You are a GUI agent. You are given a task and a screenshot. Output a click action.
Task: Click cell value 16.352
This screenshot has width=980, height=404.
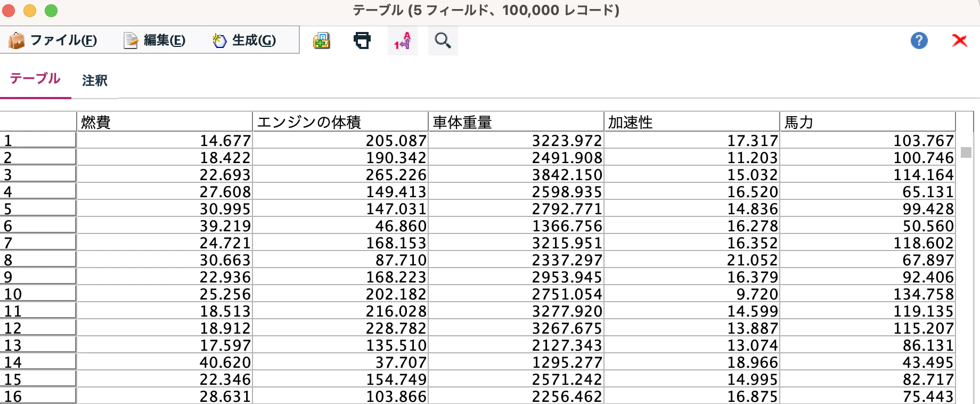tap(753, 243)
